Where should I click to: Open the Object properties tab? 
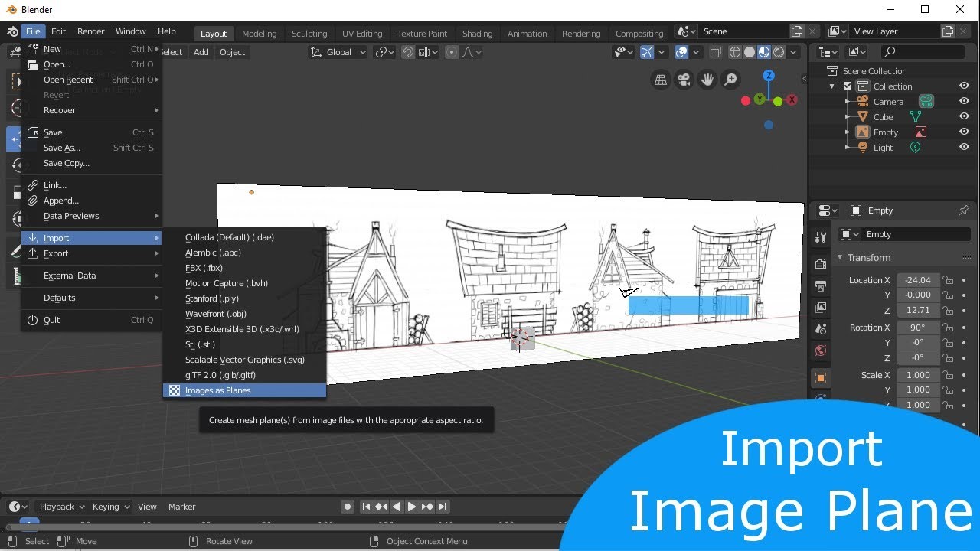tap(821, 378)
